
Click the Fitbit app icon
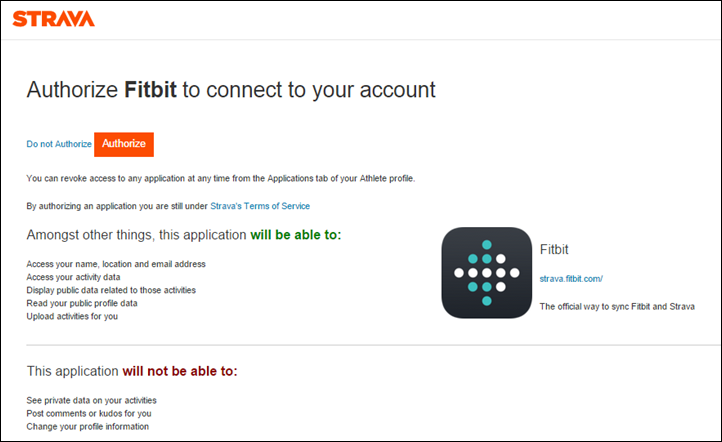[x=487, y=273]
